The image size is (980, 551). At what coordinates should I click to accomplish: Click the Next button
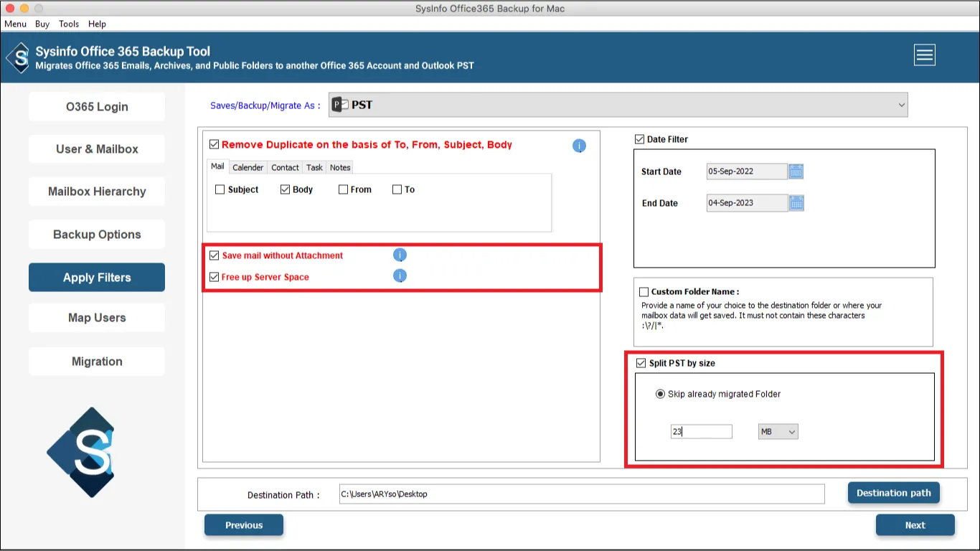[x=915, y=525]
